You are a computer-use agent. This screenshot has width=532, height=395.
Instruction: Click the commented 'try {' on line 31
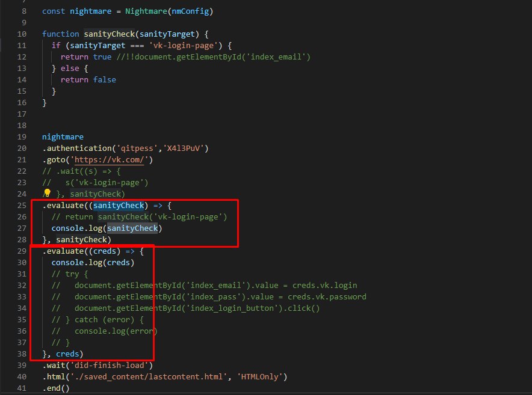(x=76, y=274)
